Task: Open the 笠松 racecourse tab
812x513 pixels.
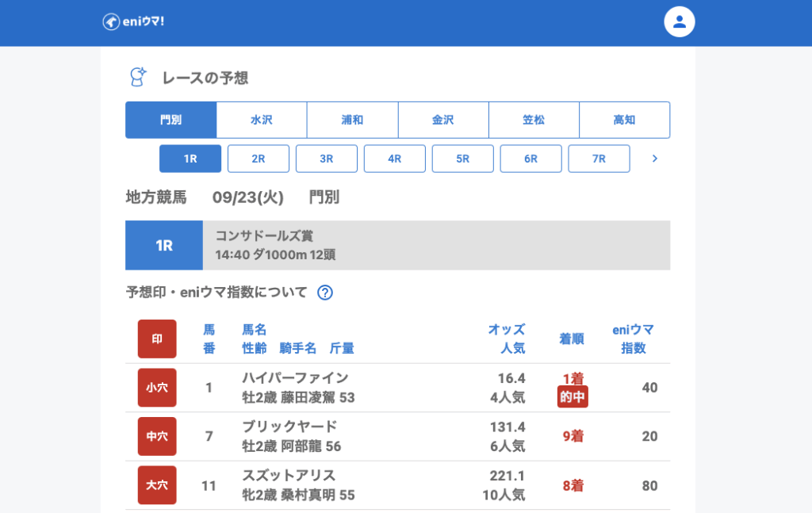Action: click(x=534, y=120)
